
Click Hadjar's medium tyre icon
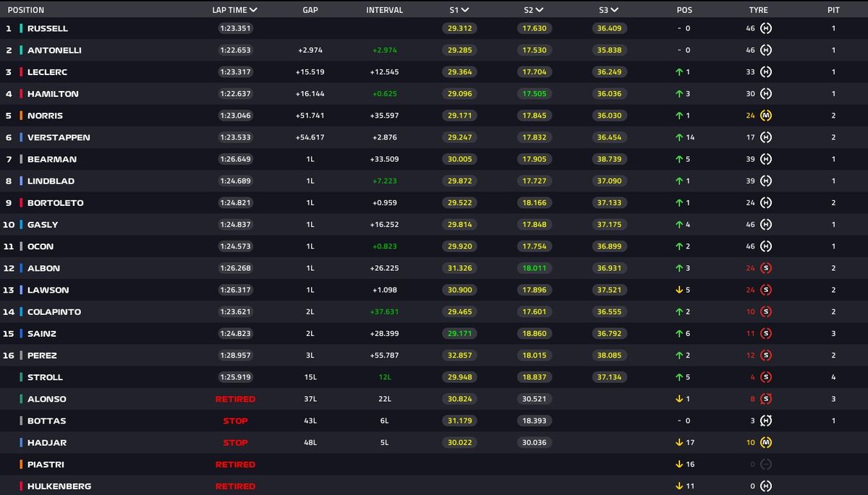pos(766,442)
